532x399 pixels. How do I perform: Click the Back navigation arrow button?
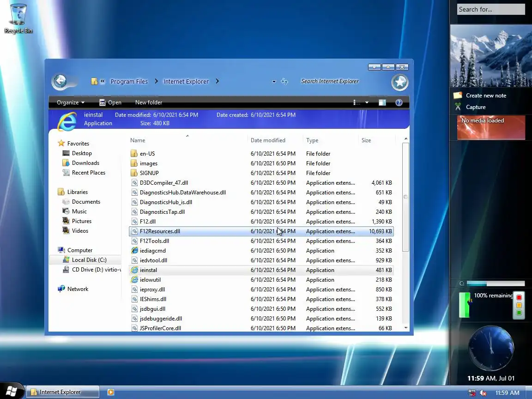pyautogui.click(x=60, y=81)
